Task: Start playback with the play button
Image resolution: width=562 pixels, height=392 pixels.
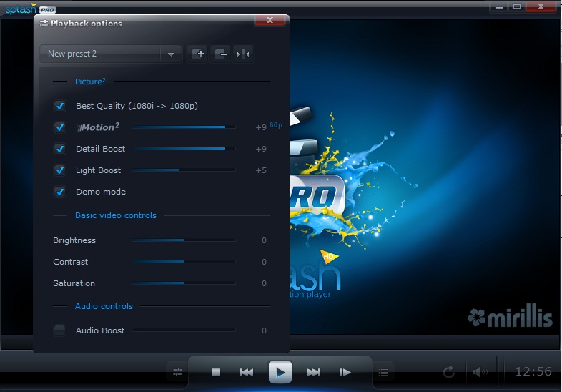Action: (280, 372)
